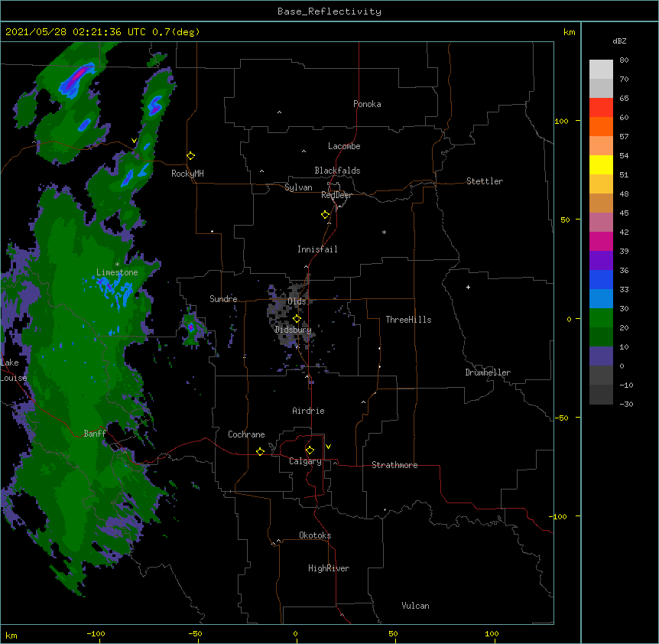Click the Vulcan label

tap(415, 606)
